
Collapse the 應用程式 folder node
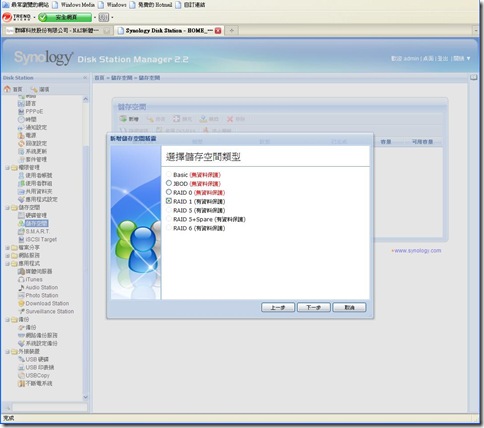point(7,263)
